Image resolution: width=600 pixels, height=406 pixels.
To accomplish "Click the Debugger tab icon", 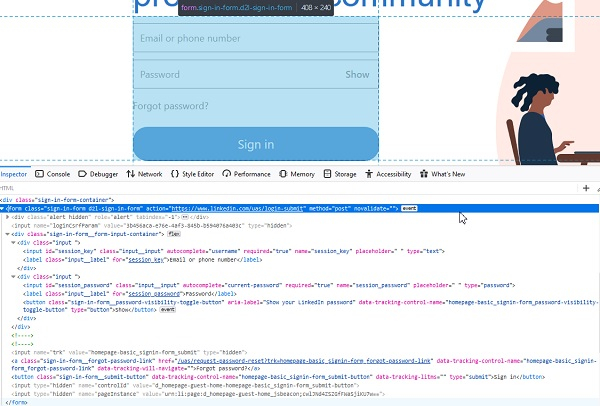I will pos(82,174).
